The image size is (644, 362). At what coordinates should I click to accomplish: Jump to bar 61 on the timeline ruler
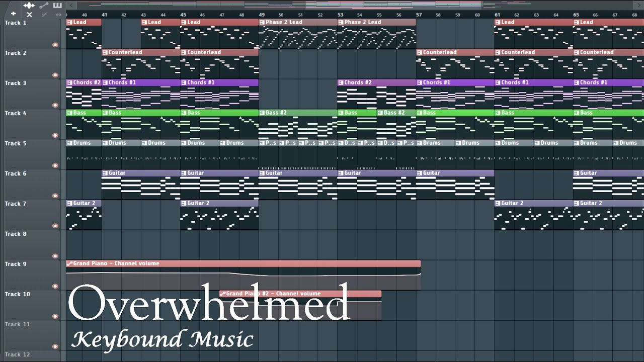point(497,15)
